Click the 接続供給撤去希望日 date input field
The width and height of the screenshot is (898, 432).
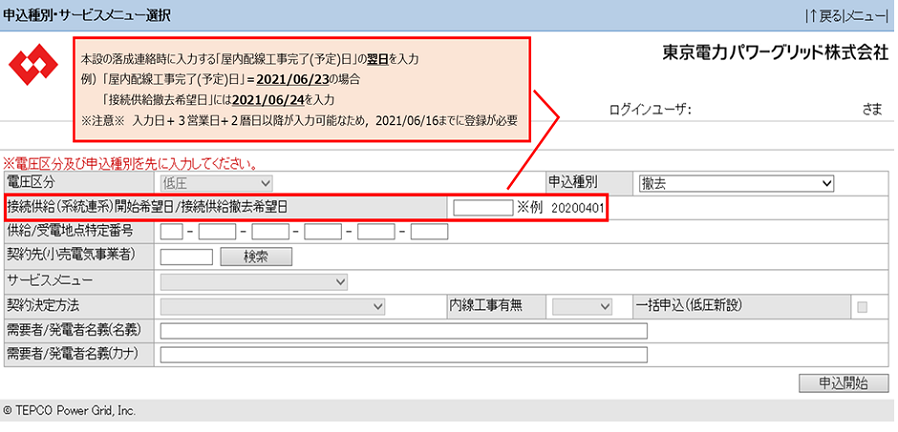coord(483,207)
